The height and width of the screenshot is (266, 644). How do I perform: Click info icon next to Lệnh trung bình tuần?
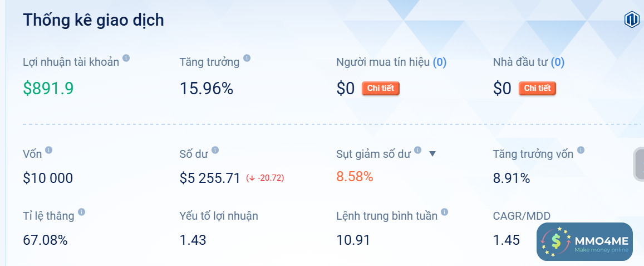tap(445, 212)
